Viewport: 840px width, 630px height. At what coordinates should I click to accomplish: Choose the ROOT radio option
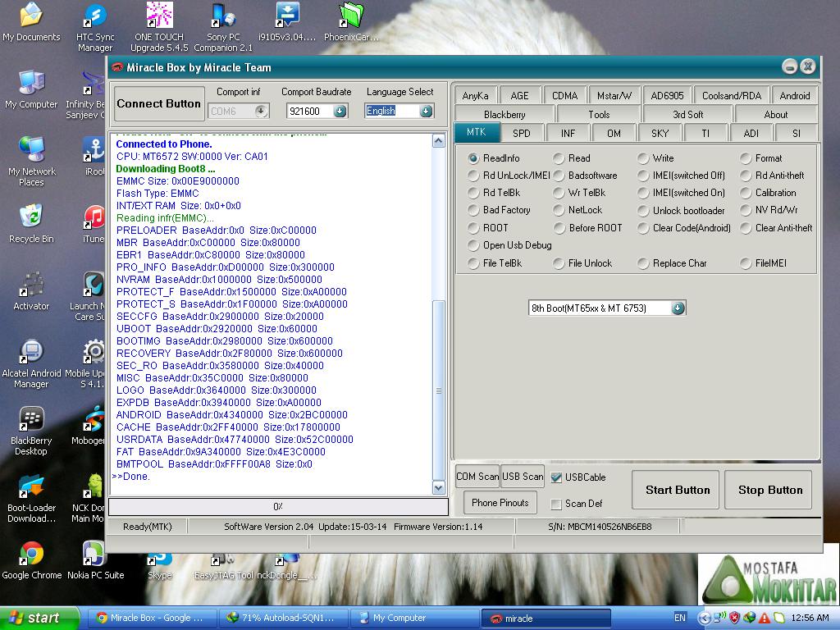tap(473, 228)
